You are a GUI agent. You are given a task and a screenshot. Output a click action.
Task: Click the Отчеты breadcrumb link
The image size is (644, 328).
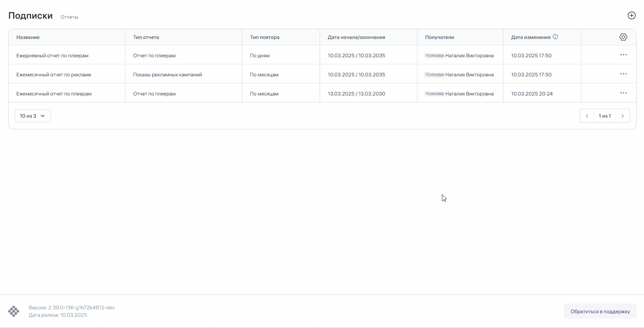click(x=69, y=17)
